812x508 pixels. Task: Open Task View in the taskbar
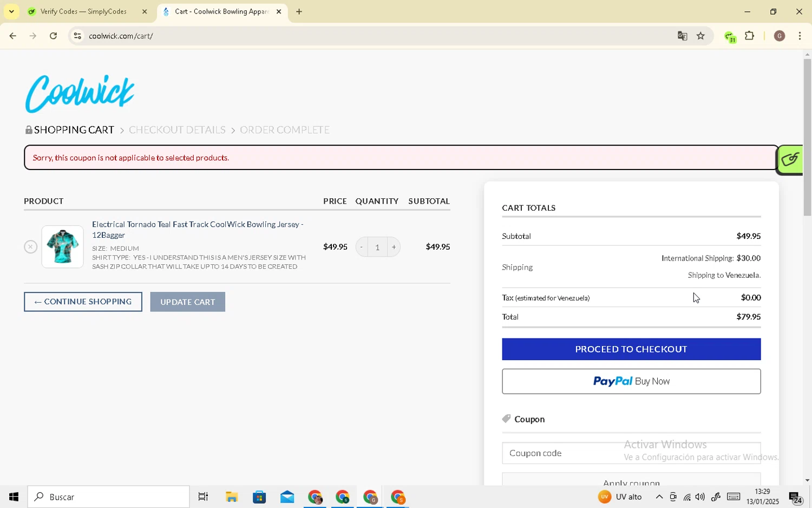(x=204, y=497)
